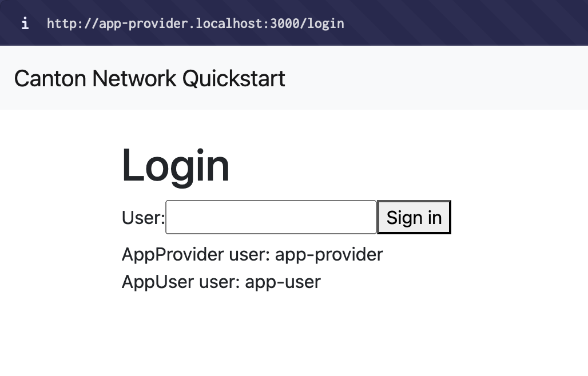Viewport: 588px width, 376px height.
Task: Click the AppProvider user line
Action: point(252,254)
